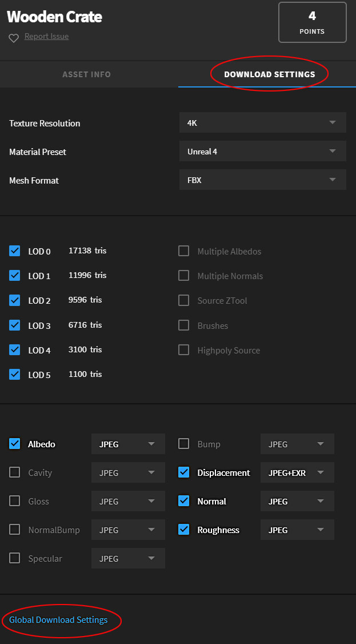Open the Texture Resolution dropdown
The height and width of the screenshot is (644, 356).
pos(262,123)
